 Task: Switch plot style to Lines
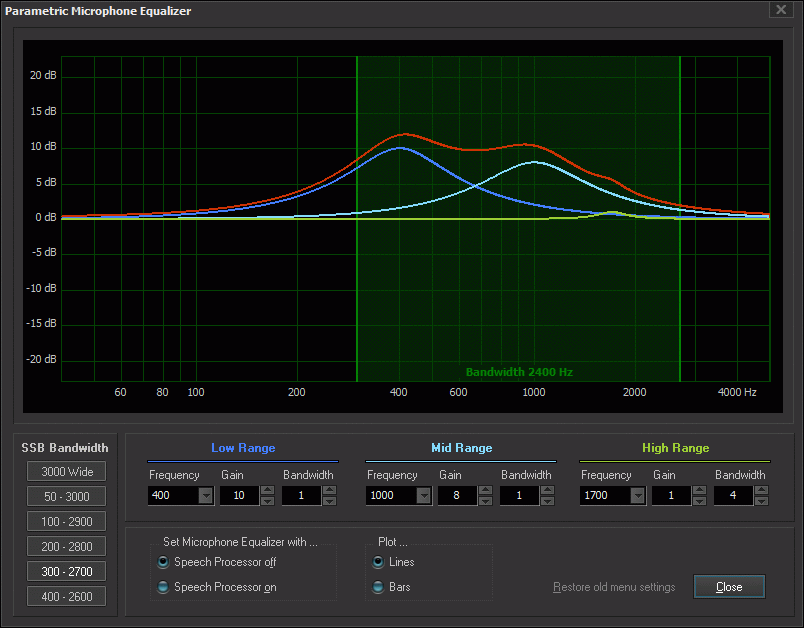(378, 562)
